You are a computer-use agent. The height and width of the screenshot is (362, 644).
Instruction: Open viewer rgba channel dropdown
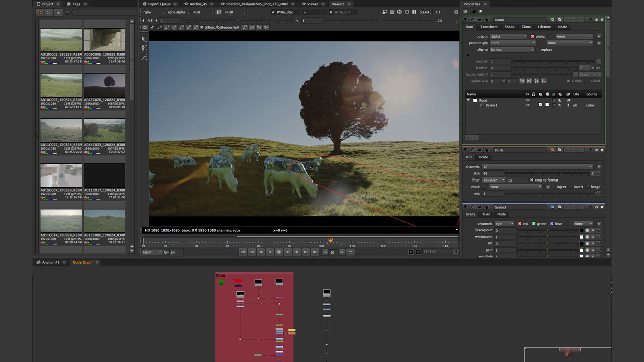coord(153,12)
